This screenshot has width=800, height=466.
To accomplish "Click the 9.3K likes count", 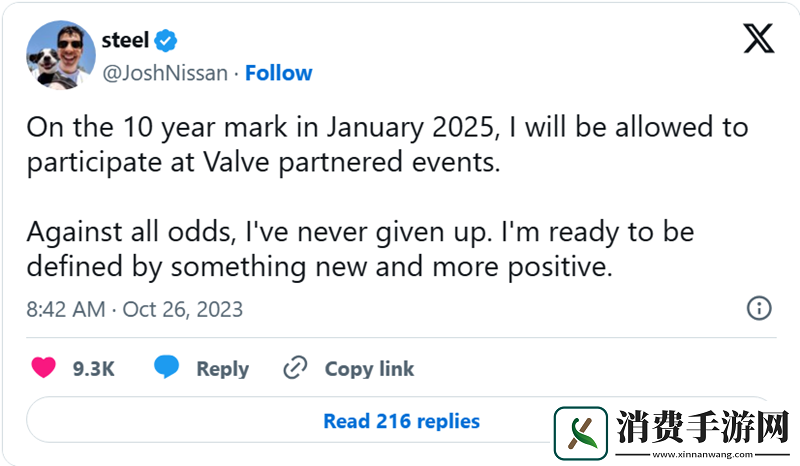I will (x=94, y=369).
